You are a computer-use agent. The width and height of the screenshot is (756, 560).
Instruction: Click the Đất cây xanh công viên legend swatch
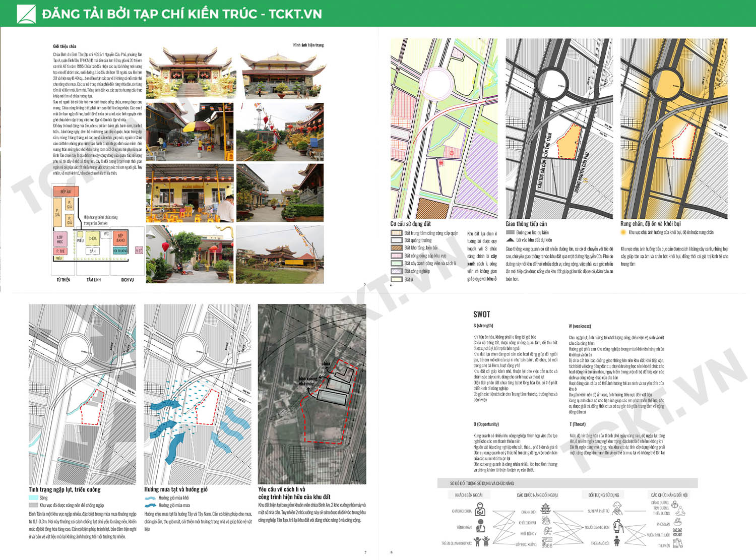click(x=396, y=263)
